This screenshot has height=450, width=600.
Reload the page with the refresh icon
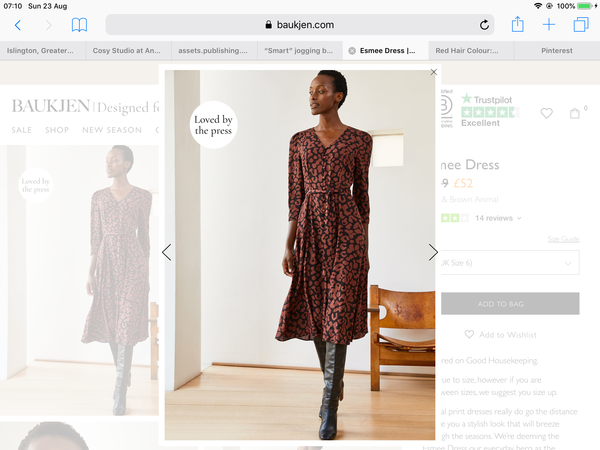484,25
